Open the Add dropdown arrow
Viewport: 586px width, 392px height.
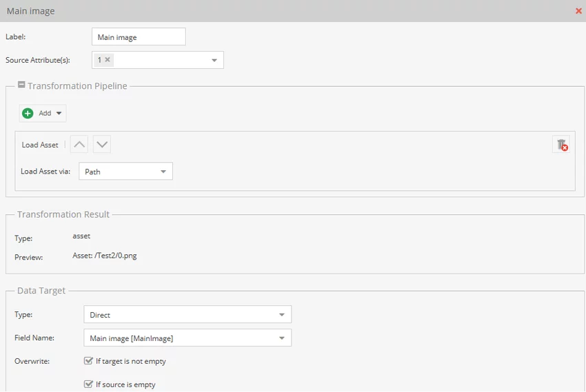click(59, 113)
